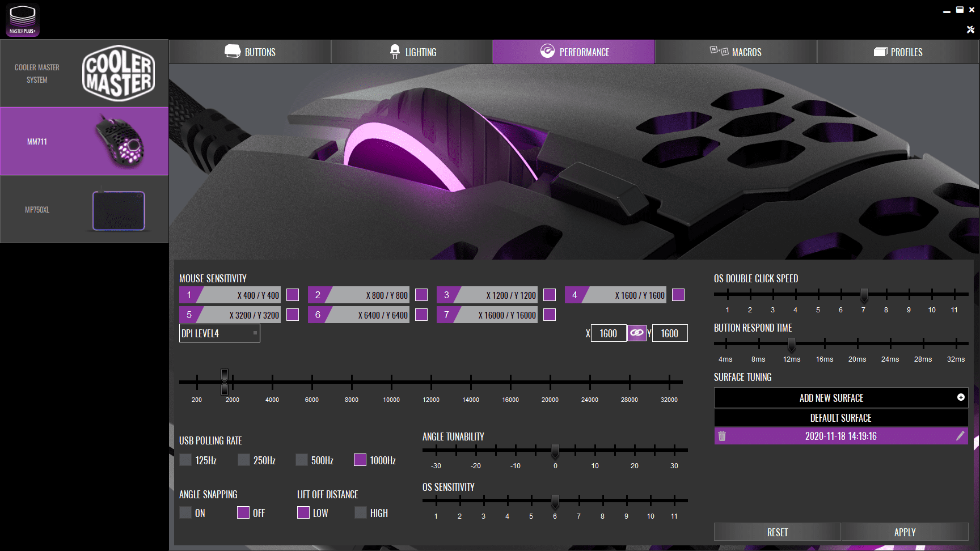Screen dimensions: 980x551
Task: Open the Macros tab
Action: pyautogui.click(x=736, y=52)
